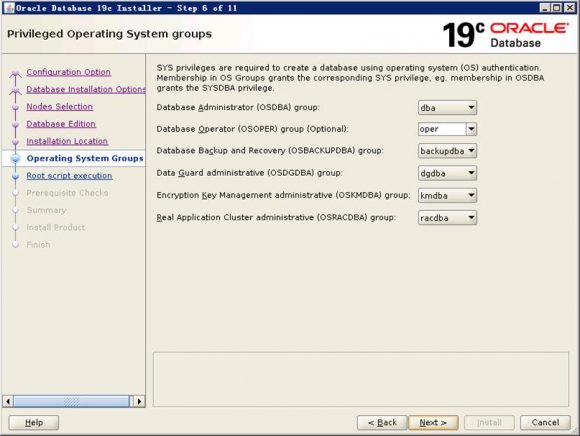Go to Configuration Option step

pyautogui.click(x=68, y=72)
